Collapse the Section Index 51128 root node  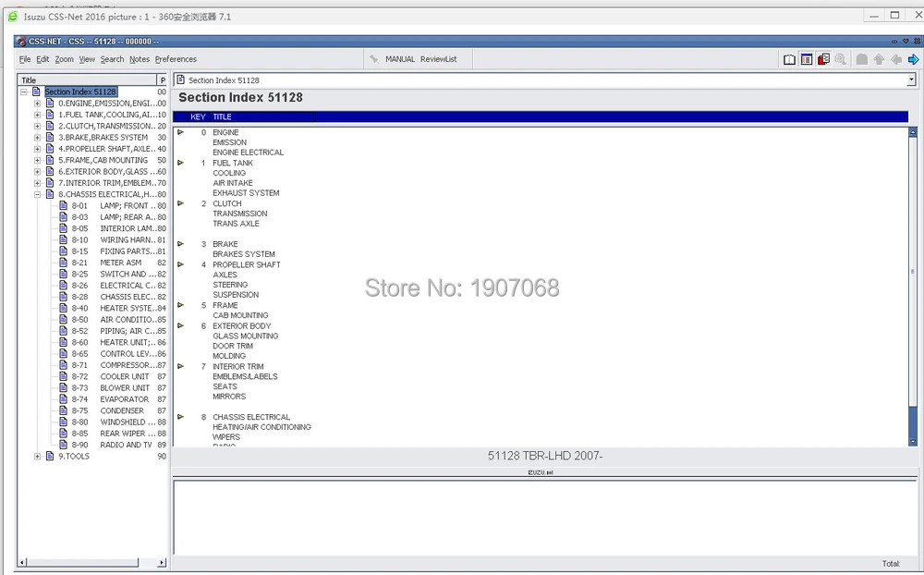[x=24, y=92]
